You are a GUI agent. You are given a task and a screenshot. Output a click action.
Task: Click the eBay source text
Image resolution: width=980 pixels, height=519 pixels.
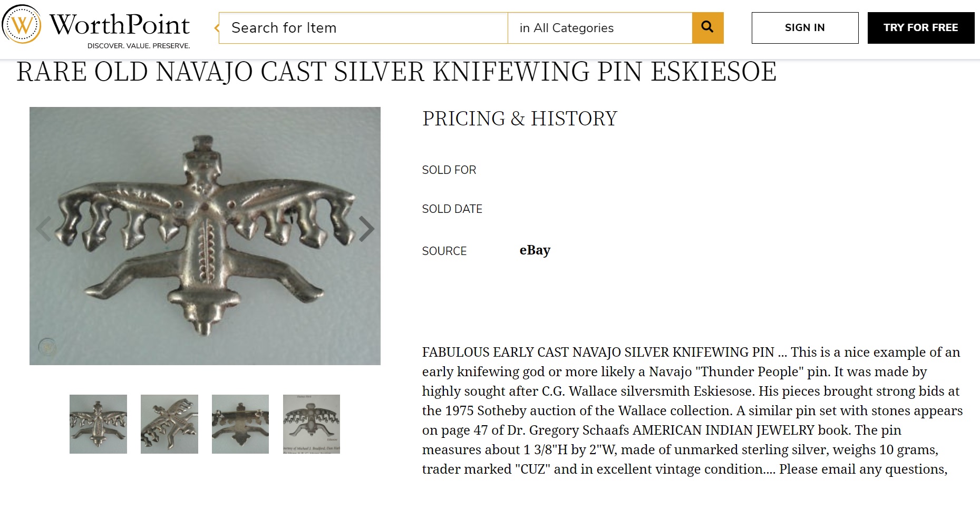click(x=535, y=250)
